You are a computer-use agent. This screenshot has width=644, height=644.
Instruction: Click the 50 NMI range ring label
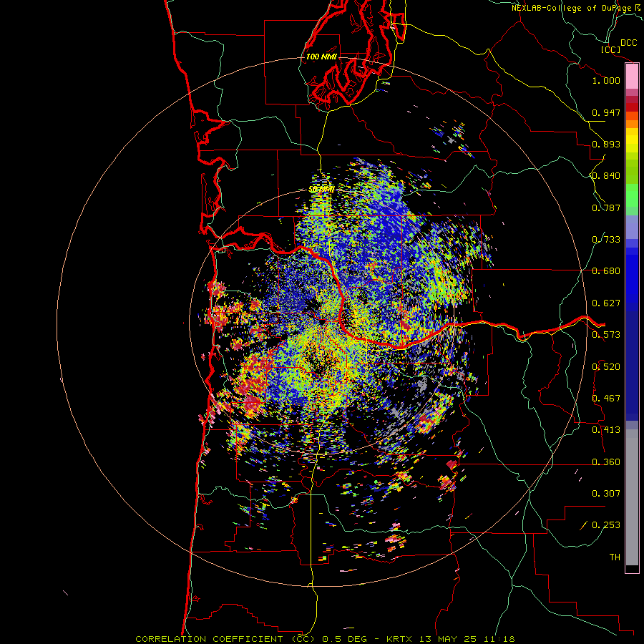click(321, 190)
